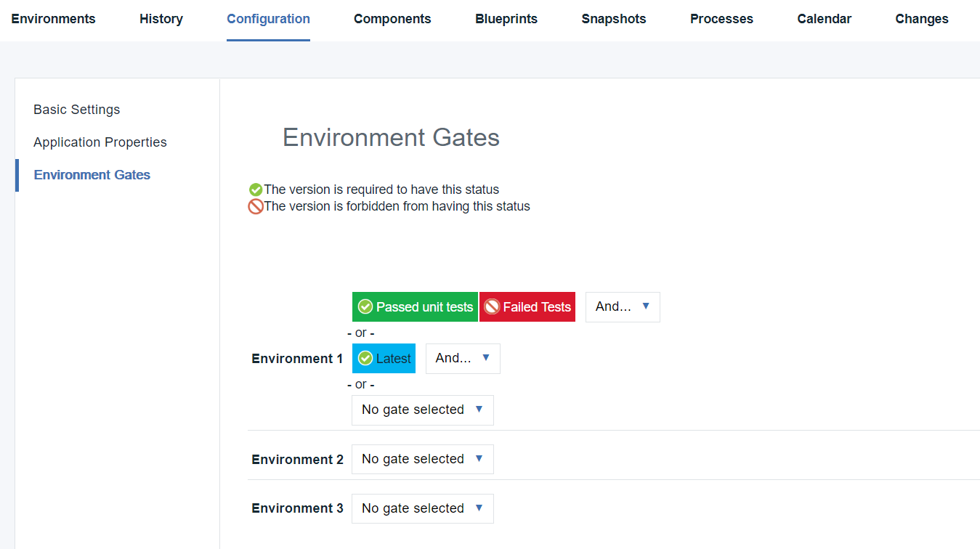Switch to the Snapshots tab
The image size is (980, 549).
(613, 19)
